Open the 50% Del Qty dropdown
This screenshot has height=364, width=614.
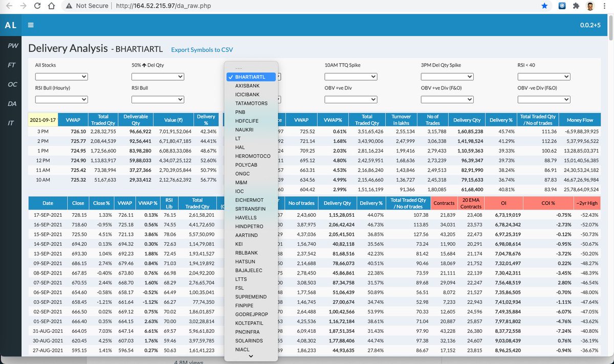(x=158, y=77)
